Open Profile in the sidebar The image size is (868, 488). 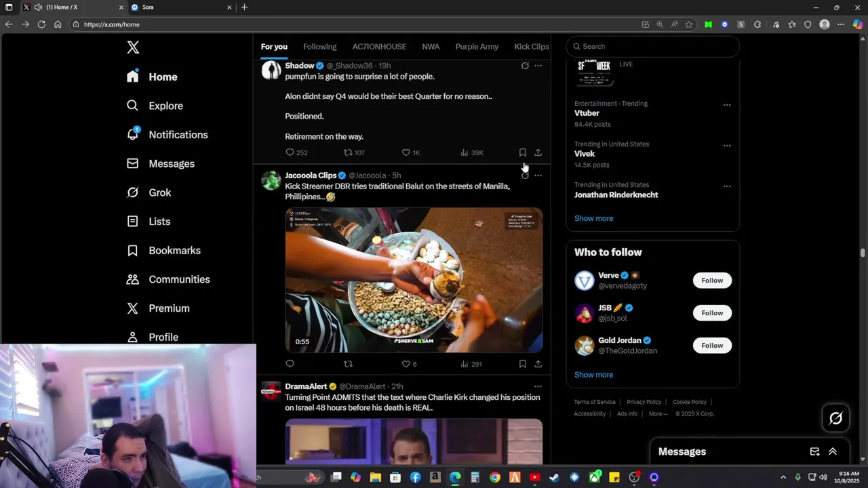(153, 337)
